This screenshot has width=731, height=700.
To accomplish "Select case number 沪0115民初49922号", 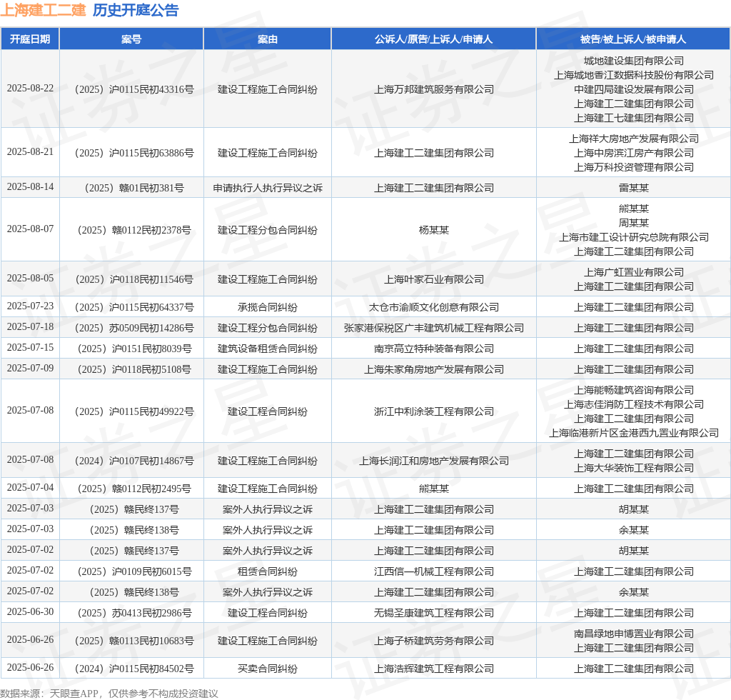I will (x=134, y=411).
